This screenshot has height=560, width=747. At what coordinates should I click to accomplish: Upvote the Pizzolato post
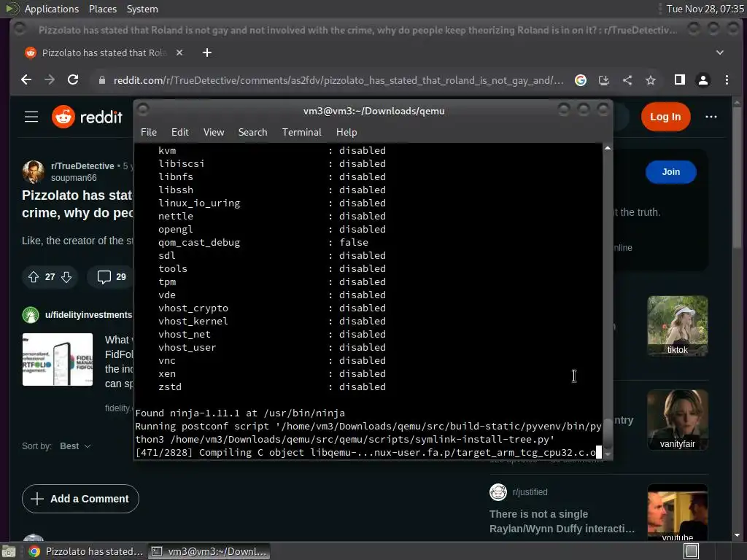point(34,276)
